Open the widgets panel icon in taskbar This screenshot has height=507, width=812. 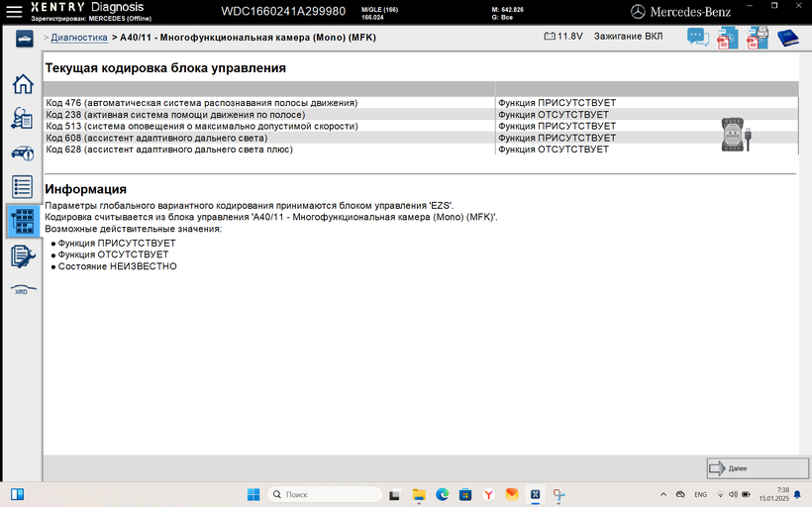(17, 494)
